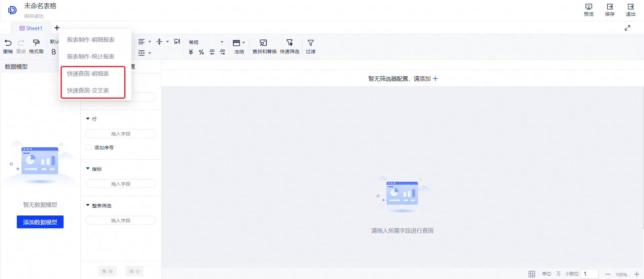
Task: Toggle bold formatting with B
Action: pos(54,52)
